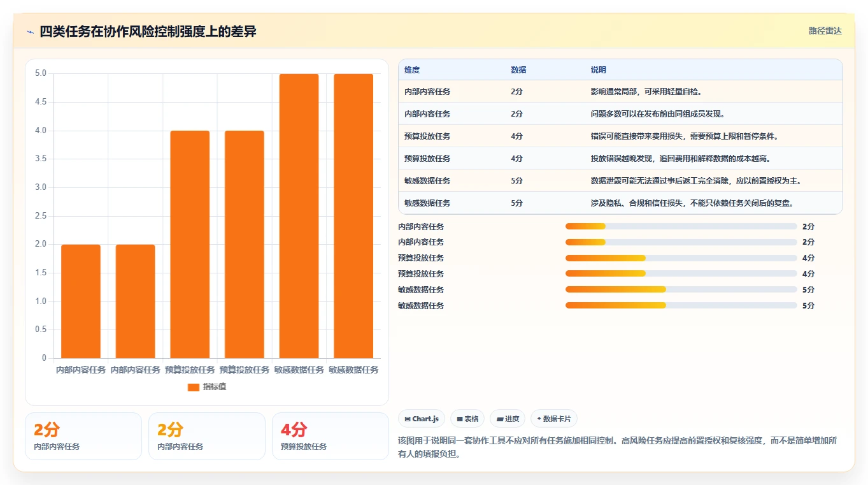Click the 4.5 y-axis tick label

[x=41, y=102]
